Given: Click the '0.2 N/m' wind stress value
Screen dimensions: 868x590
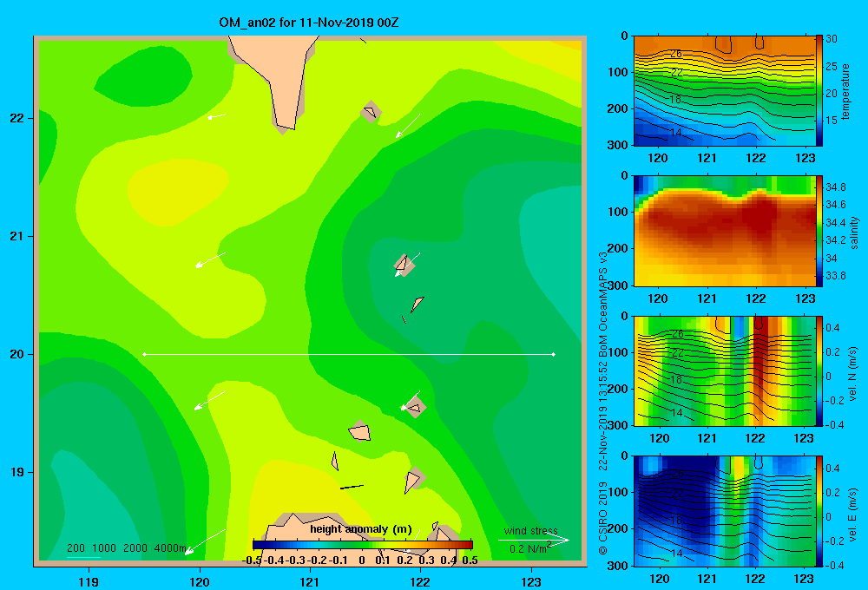Looking at the screenshot, I should coord(529,548).
